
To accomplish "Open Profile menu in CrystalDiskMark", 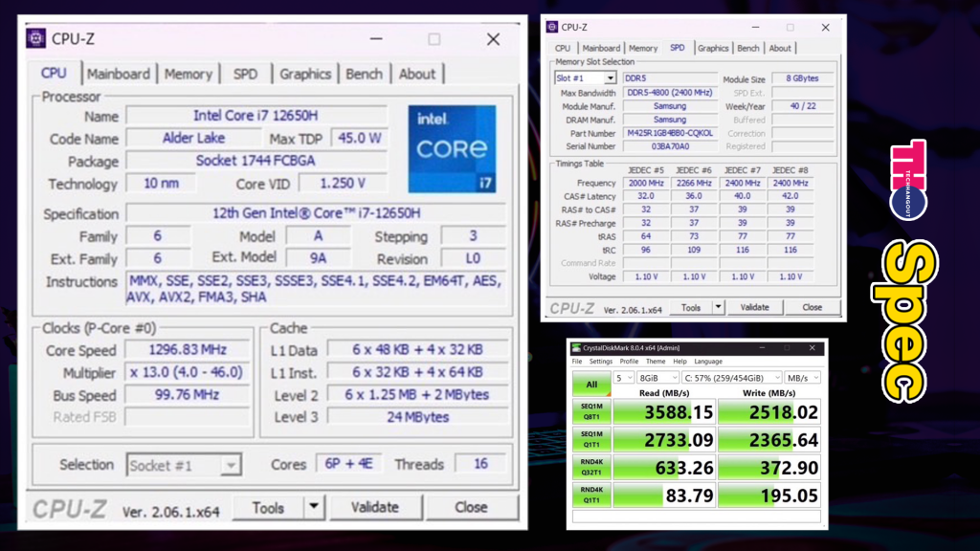I will 629,361.
